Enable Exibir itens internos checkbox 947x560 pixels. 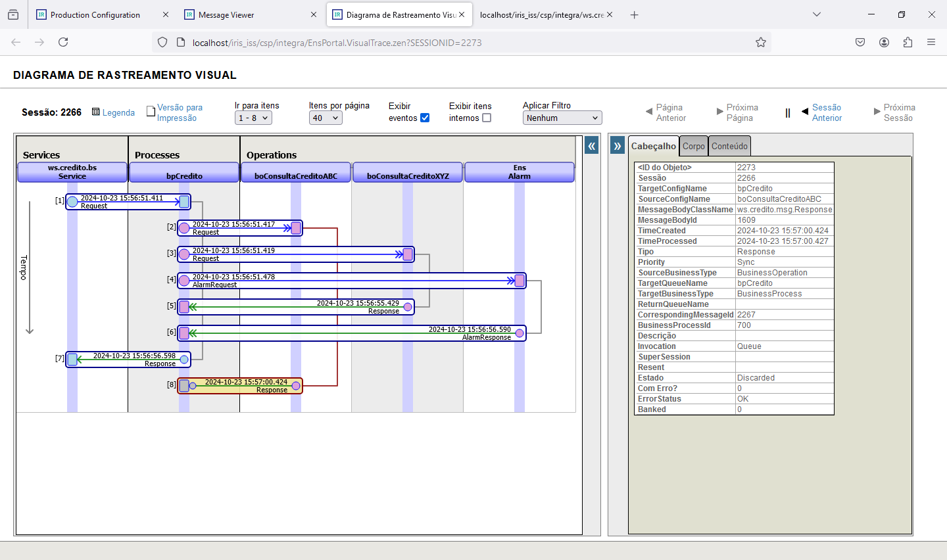487,118
